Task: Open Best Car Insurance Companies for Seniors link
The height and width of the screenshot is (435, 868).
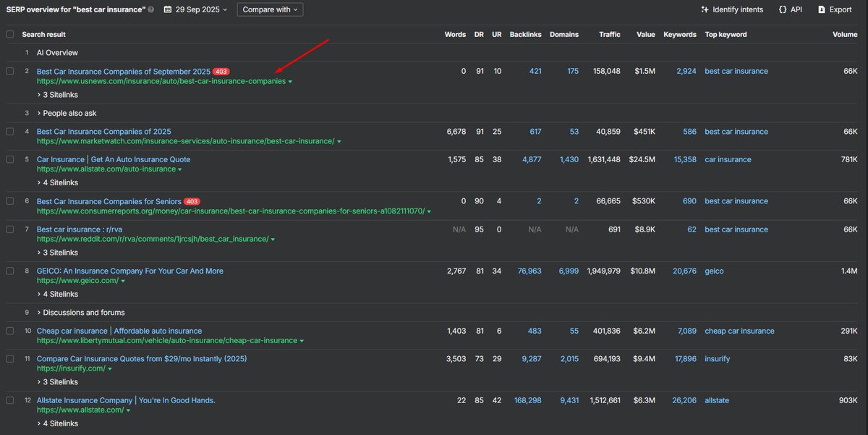Action: [109, 201]
